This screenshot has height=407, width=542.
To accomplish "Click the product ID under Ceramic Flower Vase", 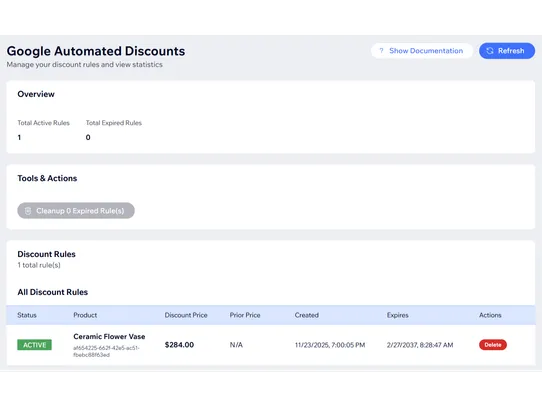I will tap(106, 351).
